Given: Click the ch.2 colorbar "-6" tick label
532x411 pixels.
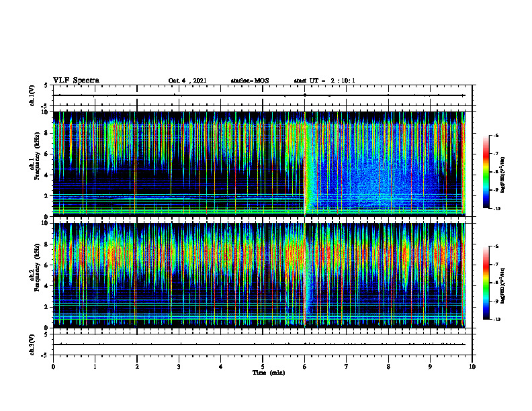Looking at the screenshot, I should [496, 246].
